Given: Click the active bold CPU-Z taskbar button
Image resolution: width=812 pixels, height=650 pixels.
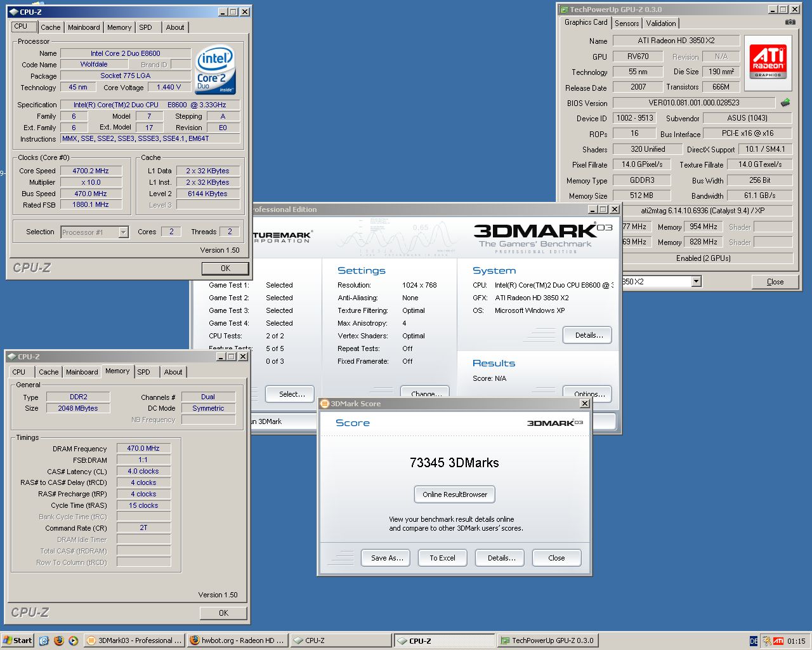Looking at the screenshot, I should (x=444, y=640).
